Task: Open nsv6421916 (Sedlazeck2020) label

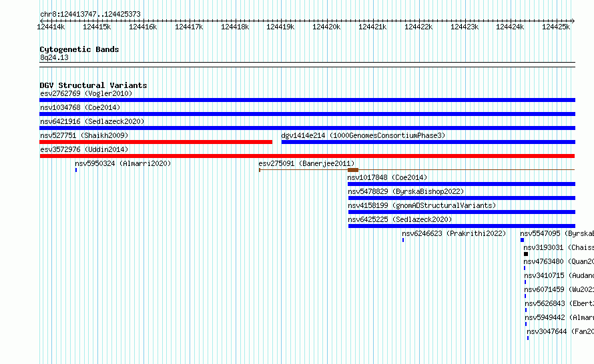Action: [92, 121]
